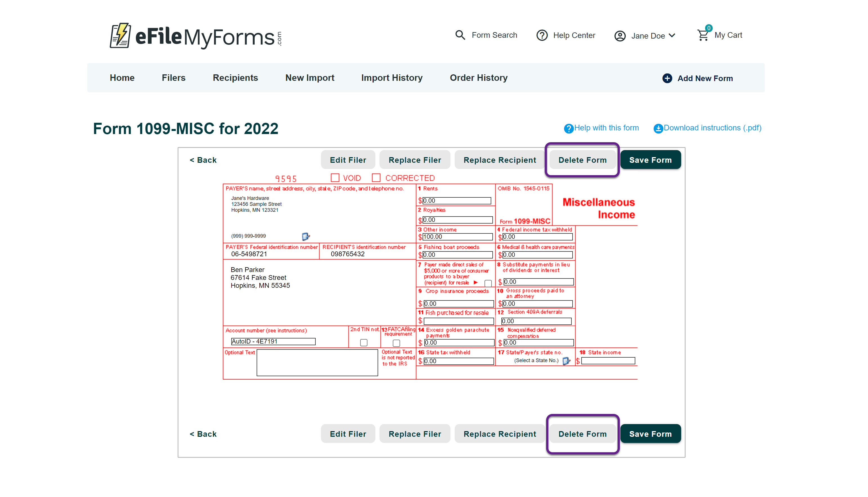Click the Jane Doe account avatar icon
This screenshot has width=868, height=497.
pyautogui.click(x=620, y=36)
